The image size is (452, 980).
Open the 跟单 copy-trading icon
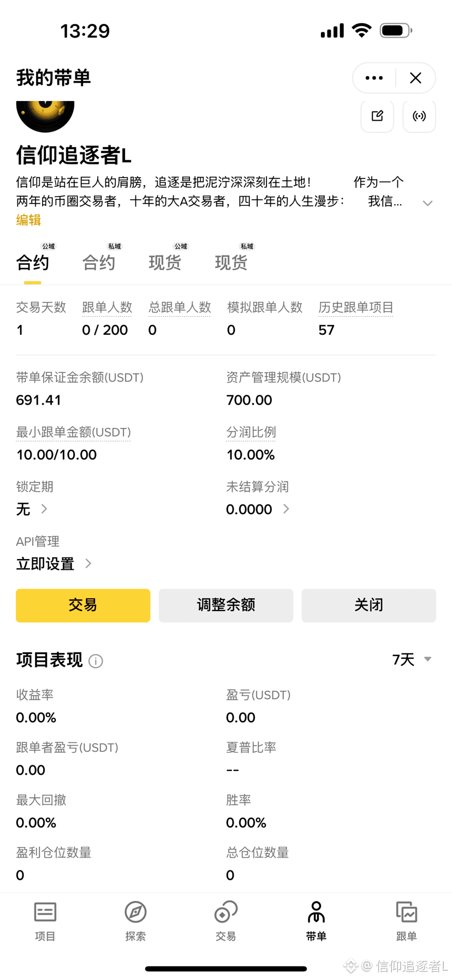tap(406, 921)
